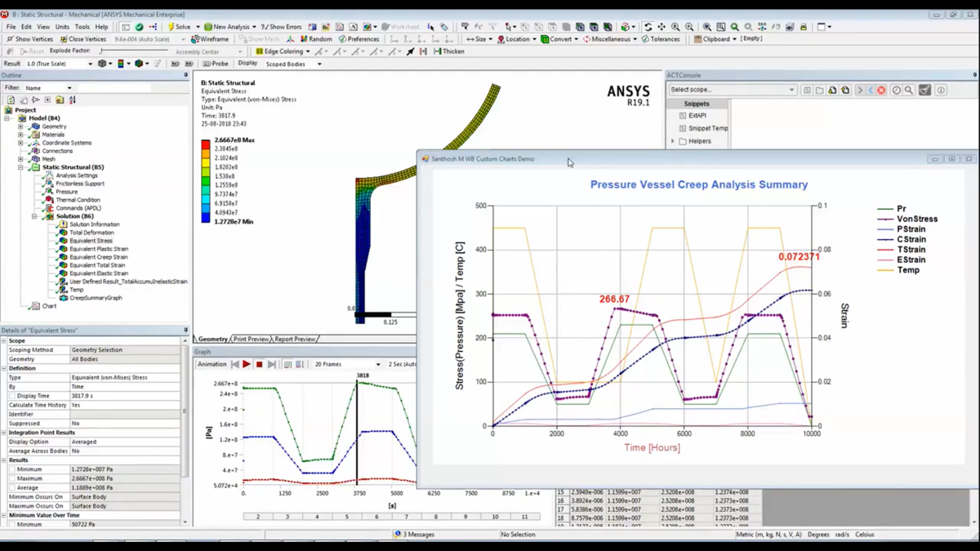
Task: Check the Minimum result checkbox under Results
Action: [12, 469]
